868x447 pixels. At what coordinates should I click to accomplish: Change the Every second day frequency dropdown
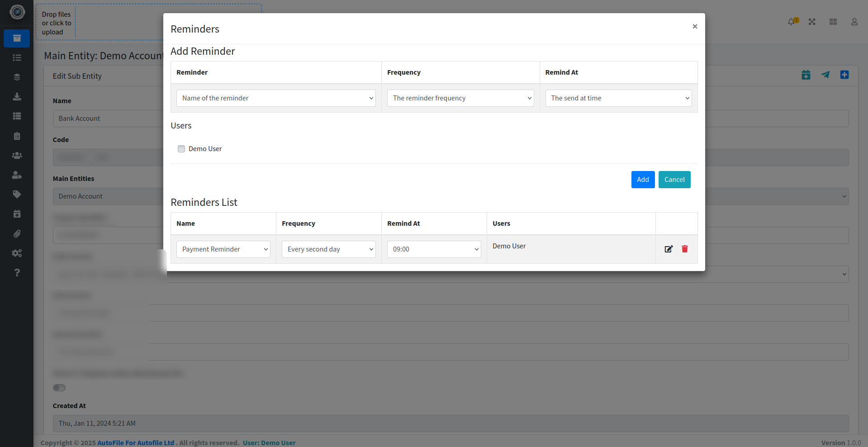[328, 249]
